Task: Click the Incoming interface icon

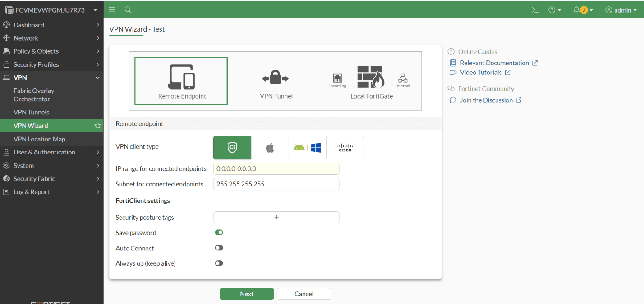Action: point(337,78)
